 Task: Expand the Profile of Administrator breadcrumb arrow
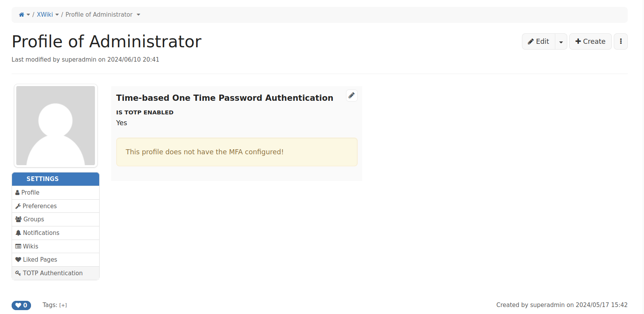click(x=138, y=15)
